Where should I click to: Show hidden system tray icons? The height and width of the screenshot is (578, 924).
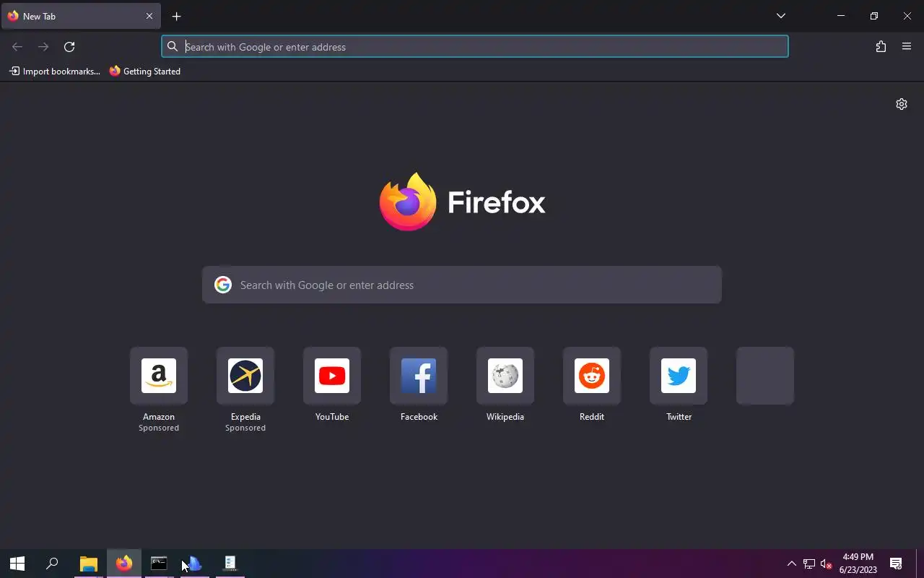coord(791,564)
